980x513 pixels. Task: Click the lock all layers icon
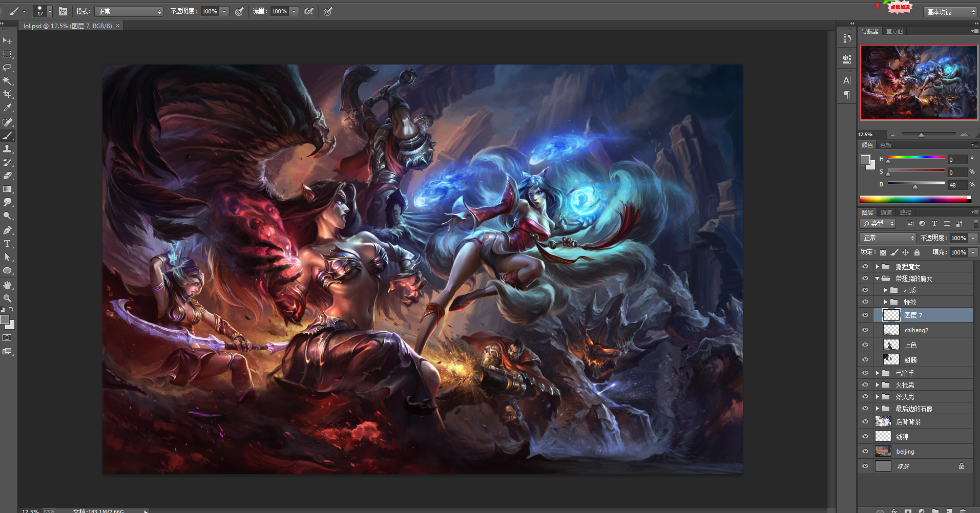[x=917, y=252]
